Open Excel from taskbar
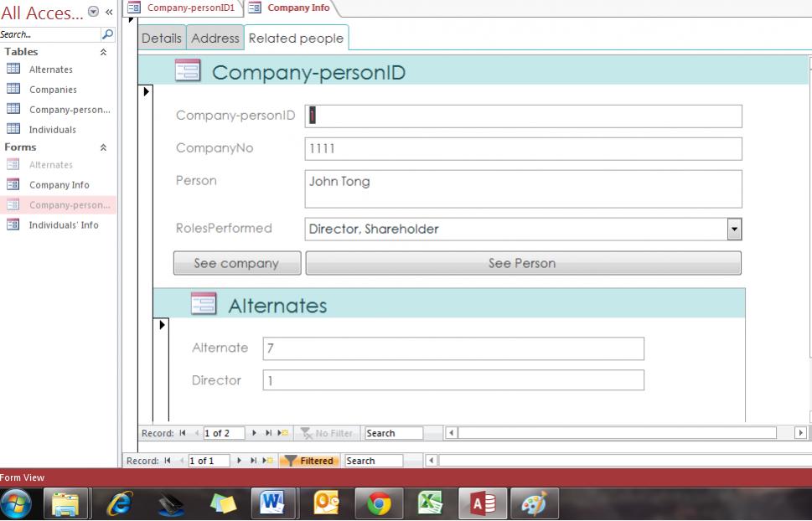Screen dimensions: 812x521 [431, 504]
